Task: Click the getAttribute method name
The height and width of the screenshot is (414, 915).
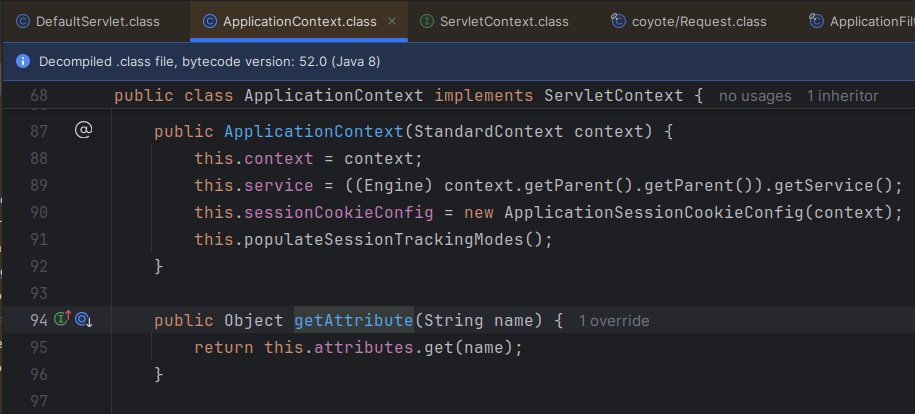Action: click(353, 321)
